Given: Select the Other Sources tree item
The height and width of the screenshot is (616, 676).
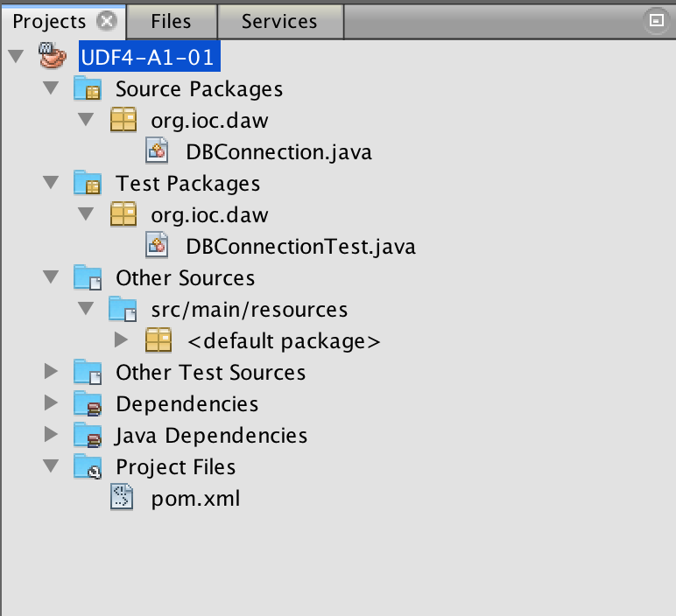Looking at the screenshot, I should point(185,278).
